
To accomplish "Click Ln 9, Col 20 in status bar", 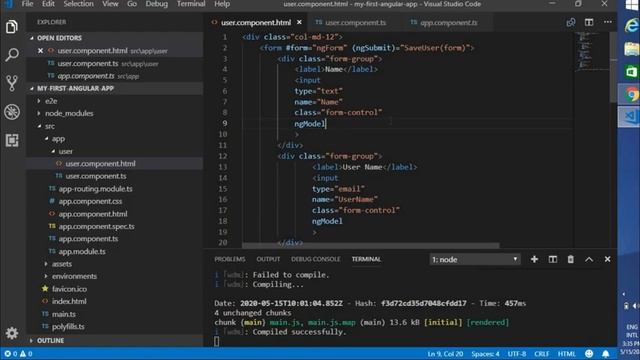I will coord(445,354).
